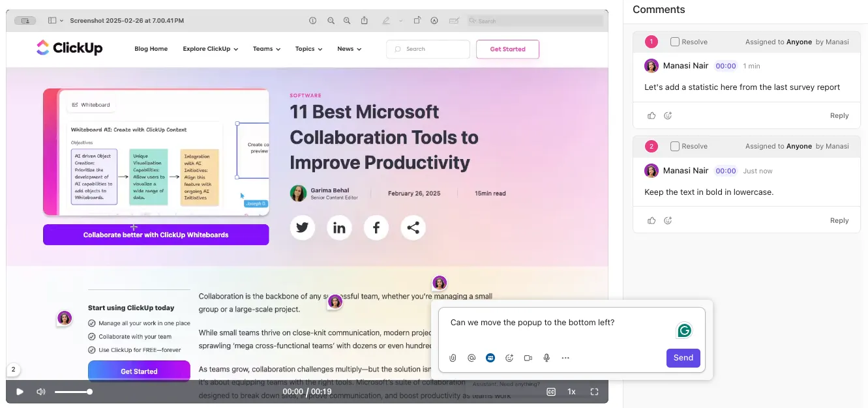This screenshot has height=408, width=868.
Task: Share the article on Facebook
Action: tap(376, 227)
